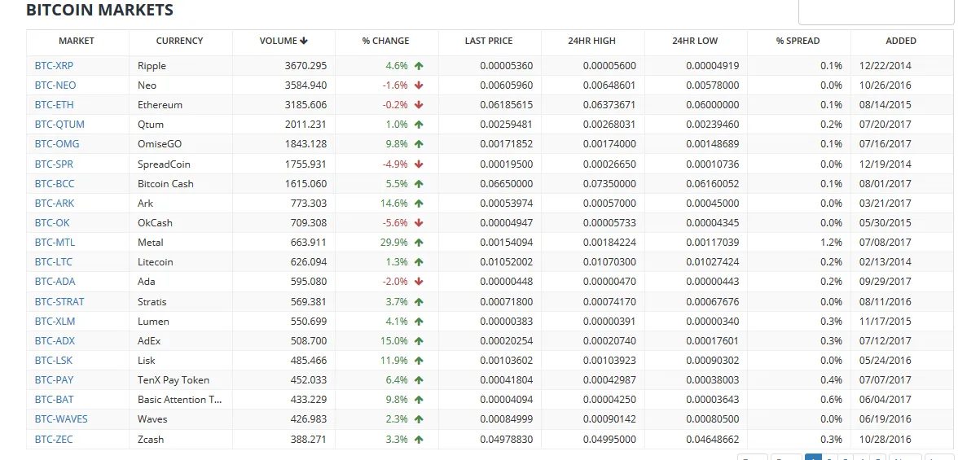Click the red down arrow in BTC-SPR row
Screen dimensions: 980x460
(x=419, y=164)
